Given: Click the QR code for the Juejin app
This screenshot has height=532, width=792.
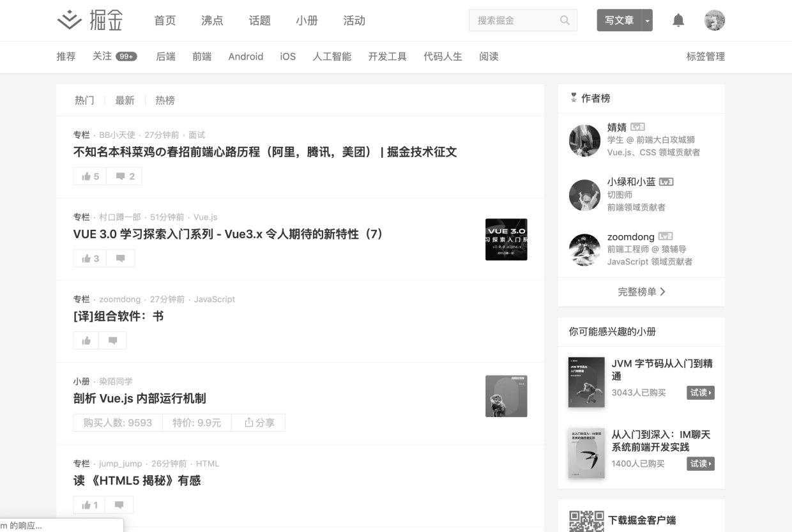Looking at the screenshot, I should 586,521.
